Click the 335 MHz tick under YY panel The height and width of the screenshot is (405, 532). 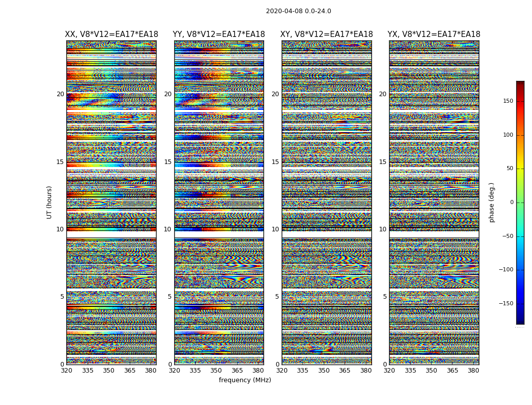click(196, 371)
